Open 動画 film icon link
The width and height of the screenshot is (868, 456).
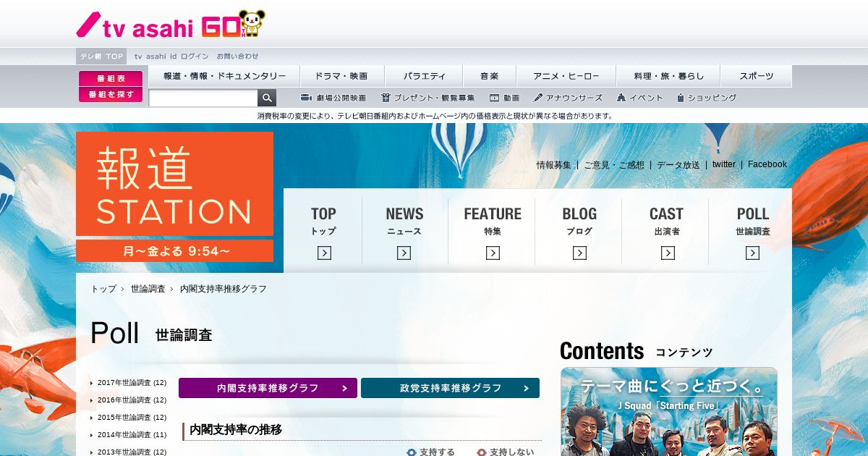pos(504,98)
